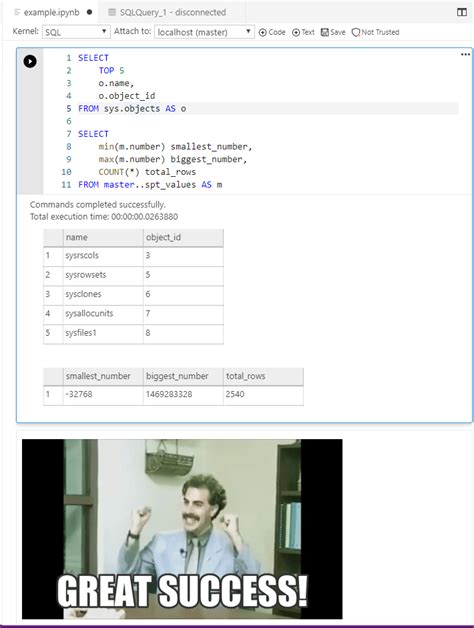Open the Attach to localhost (master) dropdown
This screenshot has height=628, width=474.
204,32
